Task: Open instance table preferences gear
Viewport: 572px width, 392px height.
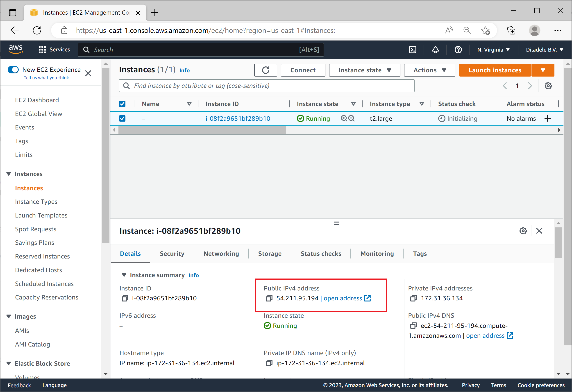Action: pos(548,86)
